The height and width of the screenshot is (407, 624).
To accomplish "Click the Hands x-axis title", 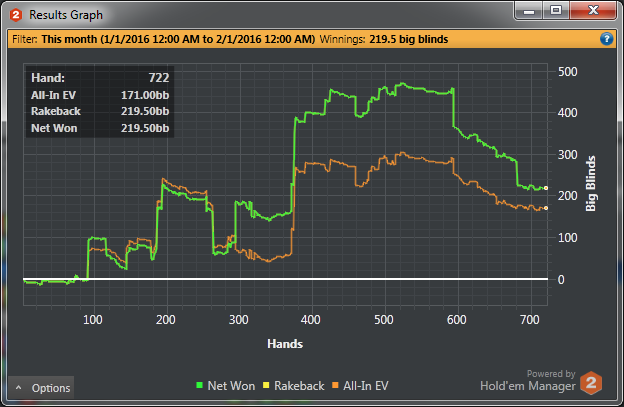I will click(x=285, y=344).
